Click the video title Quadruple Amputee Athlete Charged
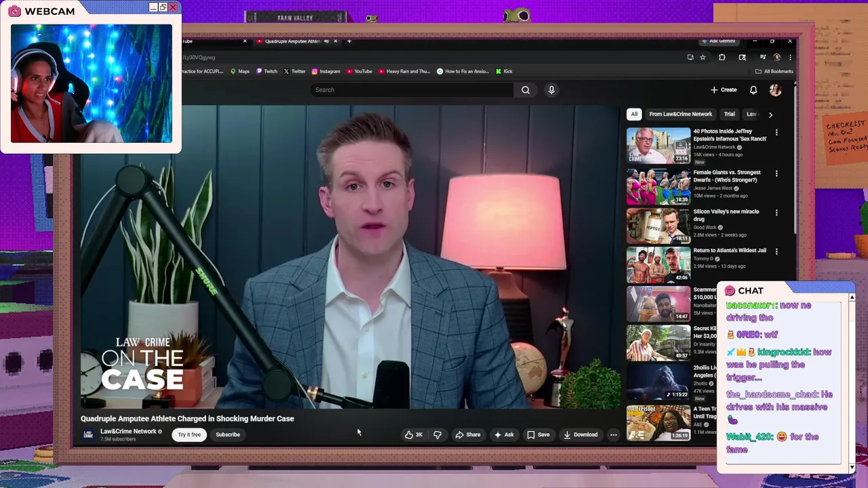 (187, 419)
